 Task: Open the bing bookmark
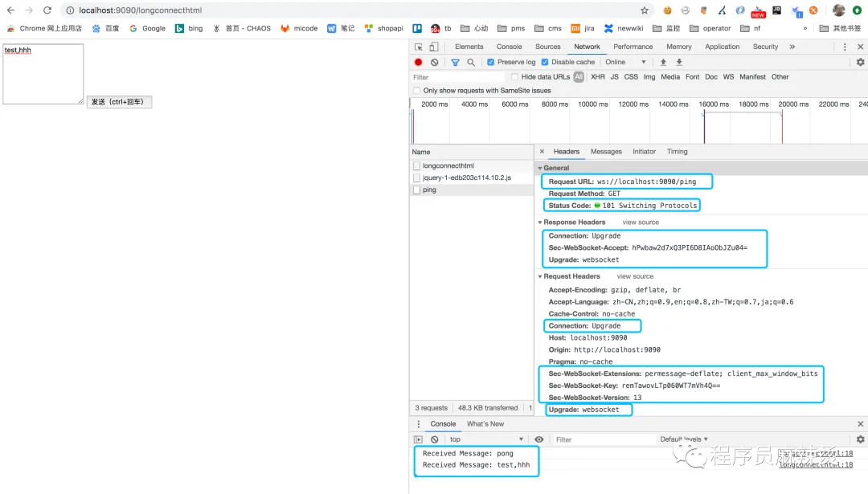[189, 28]
